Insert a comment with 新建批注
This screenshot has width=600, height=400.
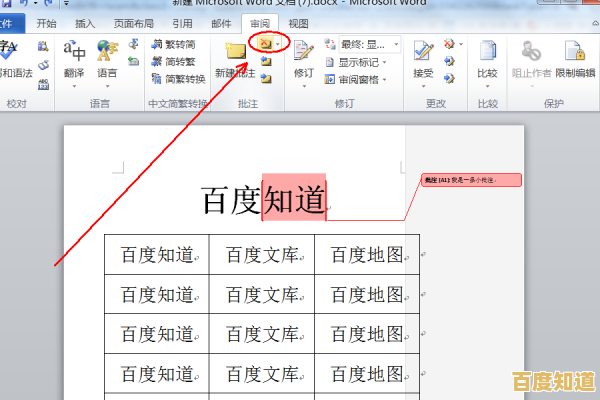235,59
